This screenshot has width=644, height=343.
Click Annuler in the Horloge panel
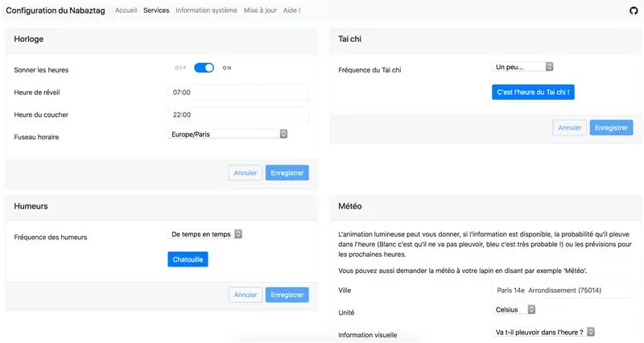246,173
